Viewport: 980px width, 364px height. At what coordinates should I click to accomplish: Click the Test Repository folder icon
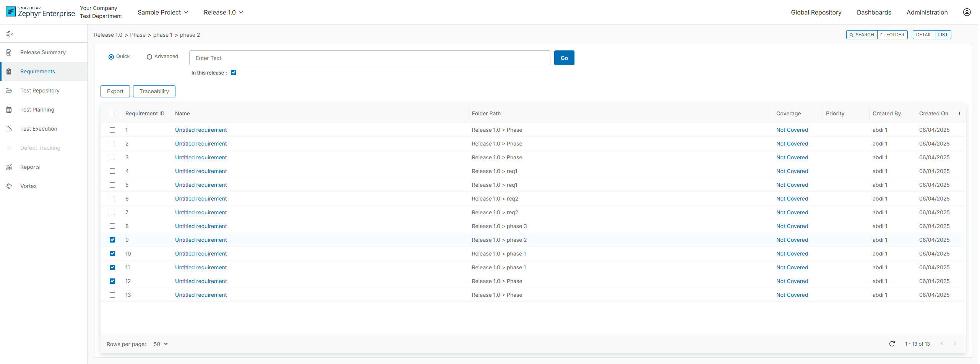click(9, 91)
